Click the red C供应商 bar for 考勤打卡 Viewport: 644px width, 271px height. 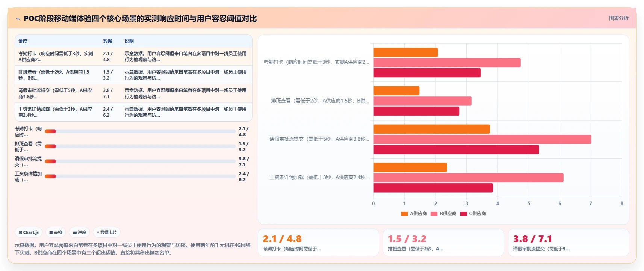[427, 73]
